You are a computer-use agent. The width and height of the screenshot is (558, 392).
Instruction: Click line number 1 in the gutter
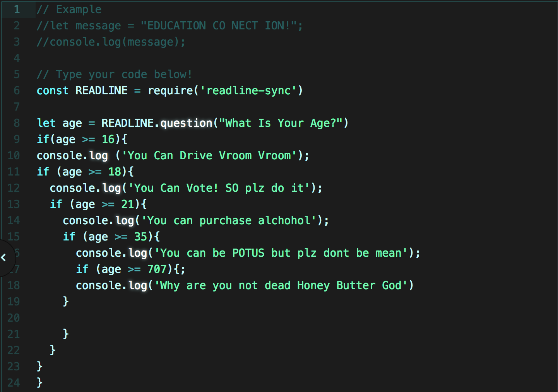coord(17,9)
